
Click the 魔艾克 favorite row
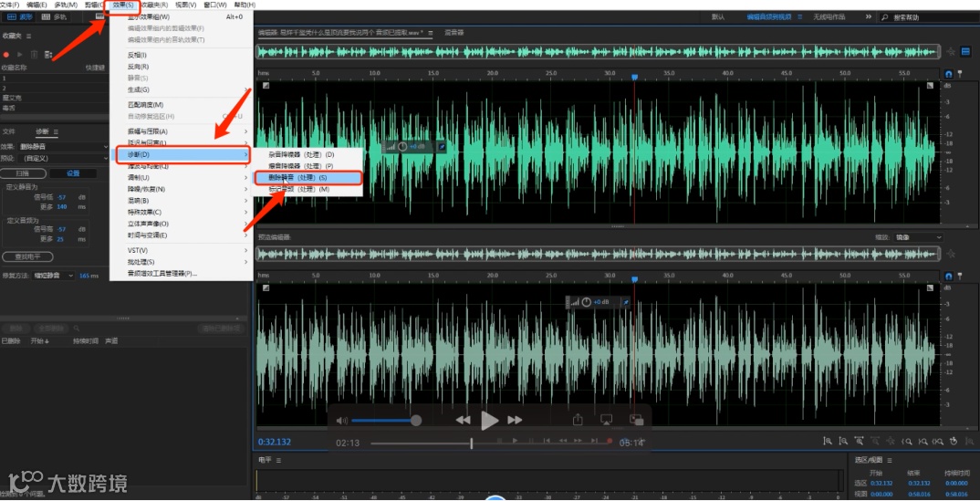tap(55, 98)
